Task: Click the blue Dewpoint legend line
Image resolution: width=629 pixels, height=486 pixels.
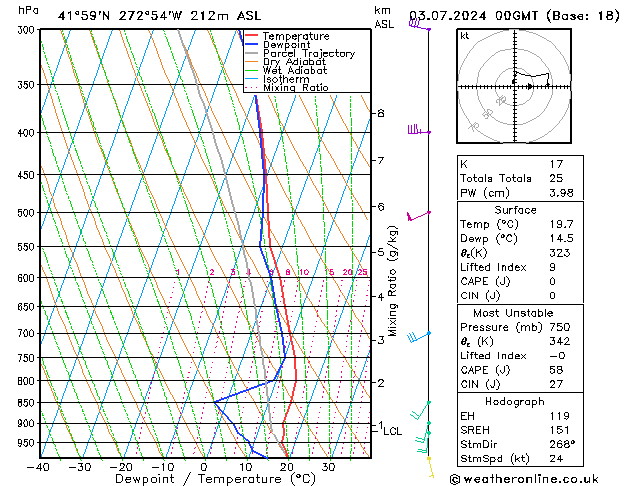Action: coord(251,44)
